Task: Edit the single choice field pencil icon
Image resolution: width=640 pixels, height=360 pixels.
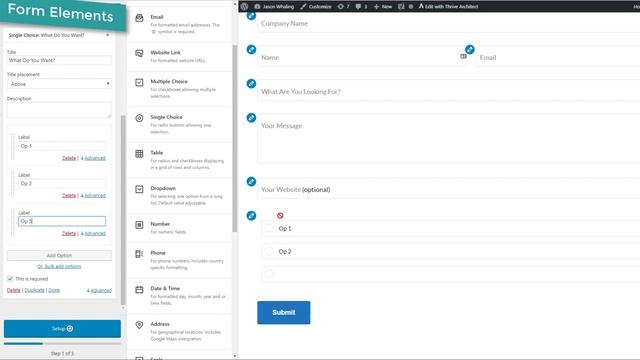Action: (251, 216)
